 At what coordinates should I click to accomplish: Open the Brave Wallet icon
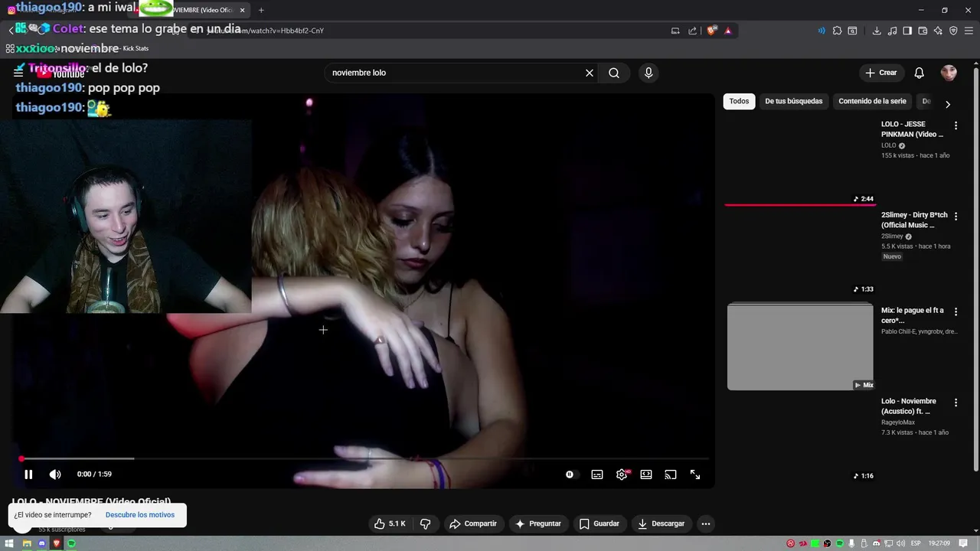tap(923, 31)
